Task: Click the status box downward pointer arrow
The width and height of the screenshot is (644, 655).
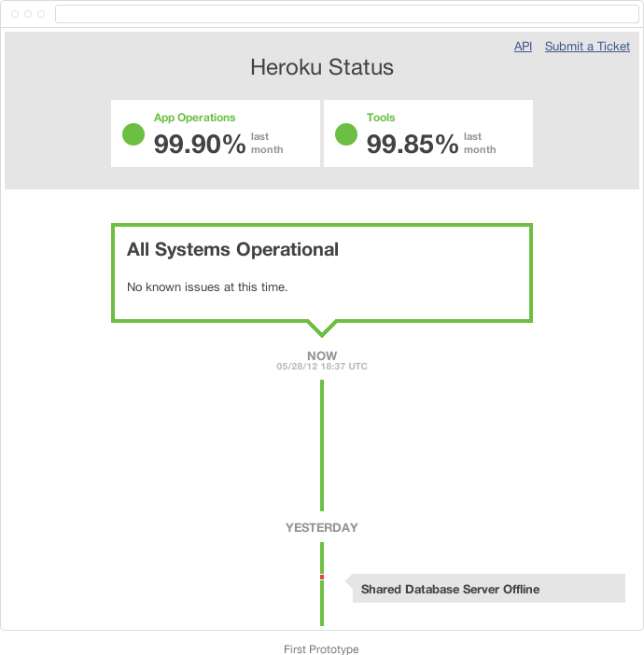Action: [x=322, y=328]
